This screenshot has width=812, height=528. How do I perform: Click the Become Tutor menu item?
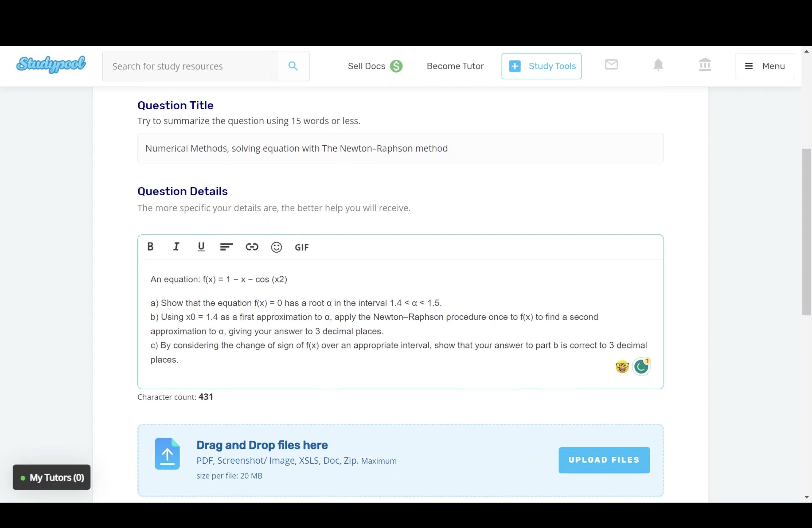(x=455, y=66)
